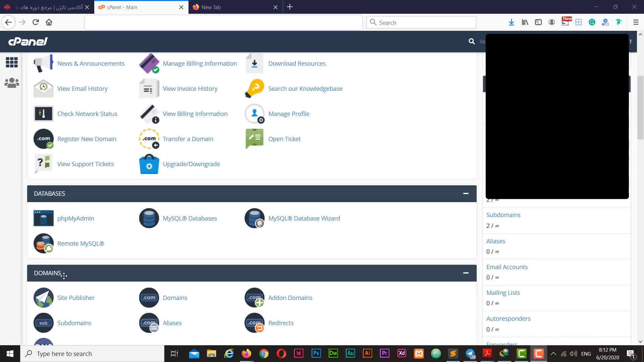
Task: Open the phpMyAdmin database icon
Action: tap(43, 218)
